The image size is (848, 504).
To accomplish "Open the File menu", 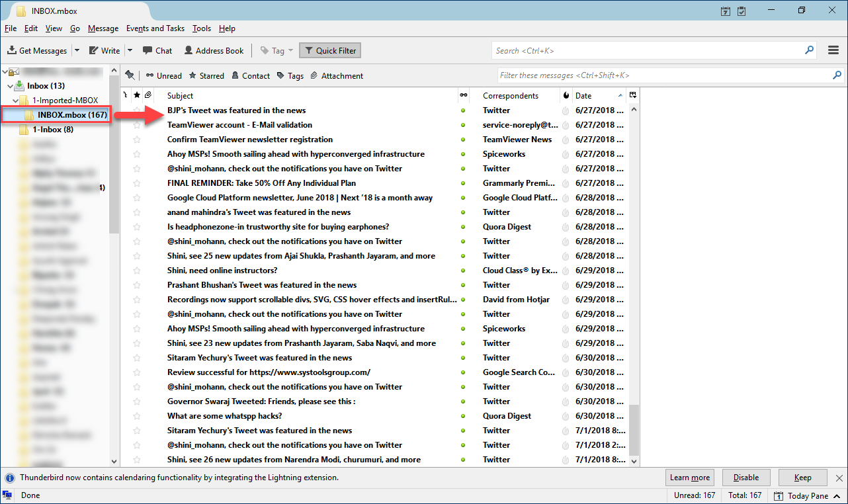I will tap(10, 28).
